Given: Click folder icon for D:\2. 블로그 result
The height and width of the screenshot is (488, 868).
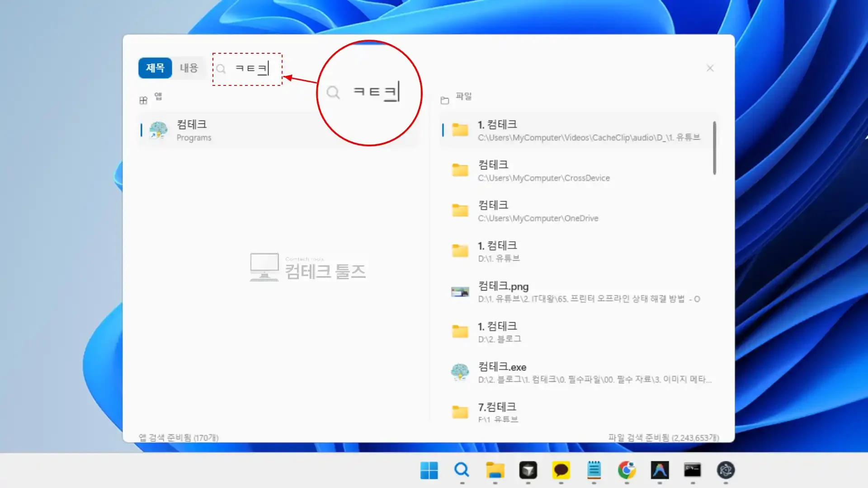Looking at the screenshot, I should [460, 332].
